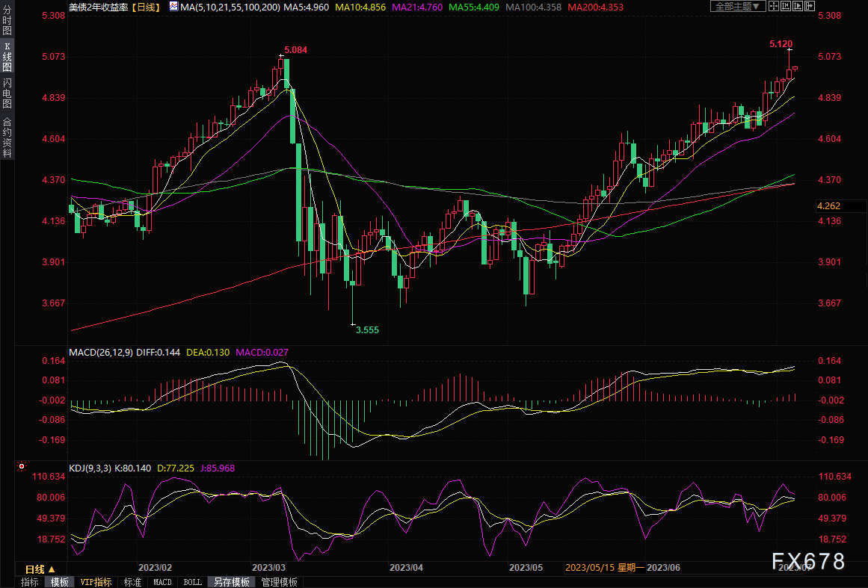The height and width of the screenshot is (588, 868).
Task: Click the last layout icon in top-right
Action: coord(810,6)
